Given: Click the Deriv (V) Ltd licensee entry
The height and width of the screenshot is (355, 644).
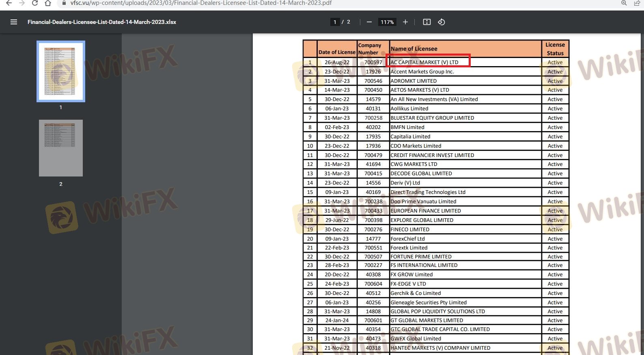Looking at the screenshot, I should pos(405,183).
